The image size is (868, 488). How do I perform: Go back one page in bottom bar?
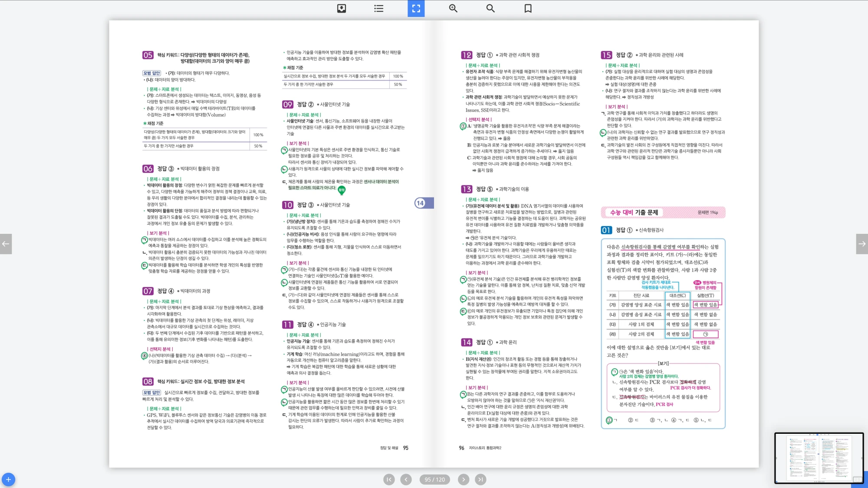[x=406, y=479]
